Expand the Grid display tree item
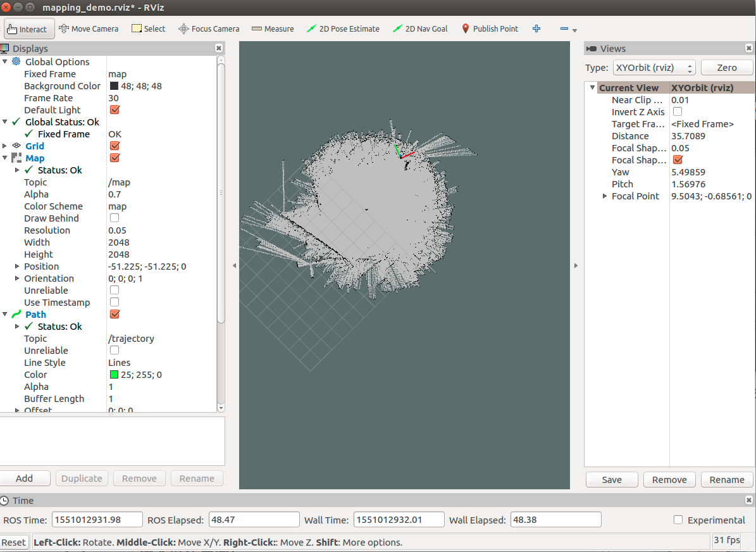This screenshot has height=552, width=756. 5,146
